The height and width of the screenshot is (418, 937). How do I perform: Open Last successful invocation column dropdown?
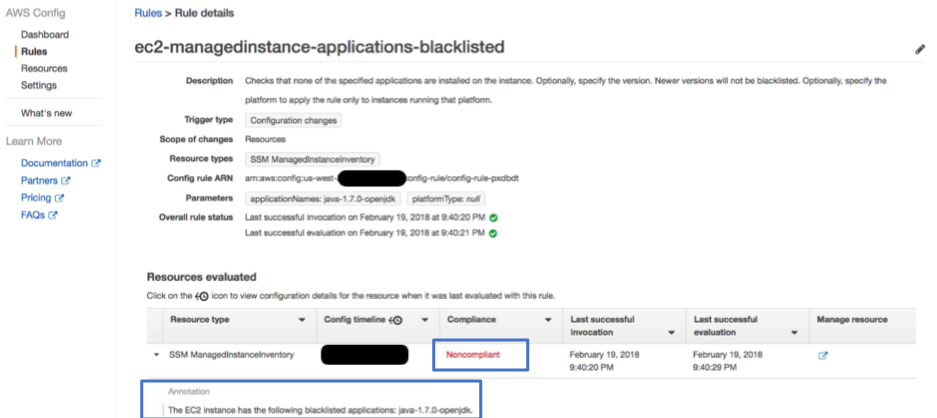671,332
